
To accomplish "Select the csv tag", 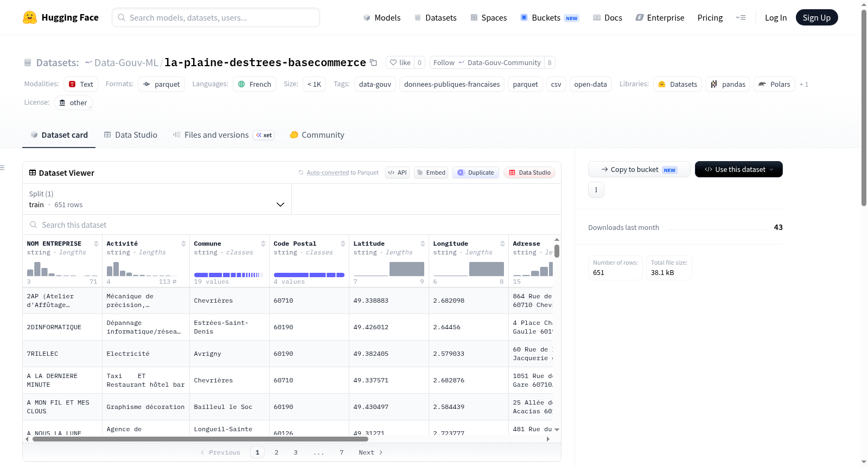I will tap(556, 84).
